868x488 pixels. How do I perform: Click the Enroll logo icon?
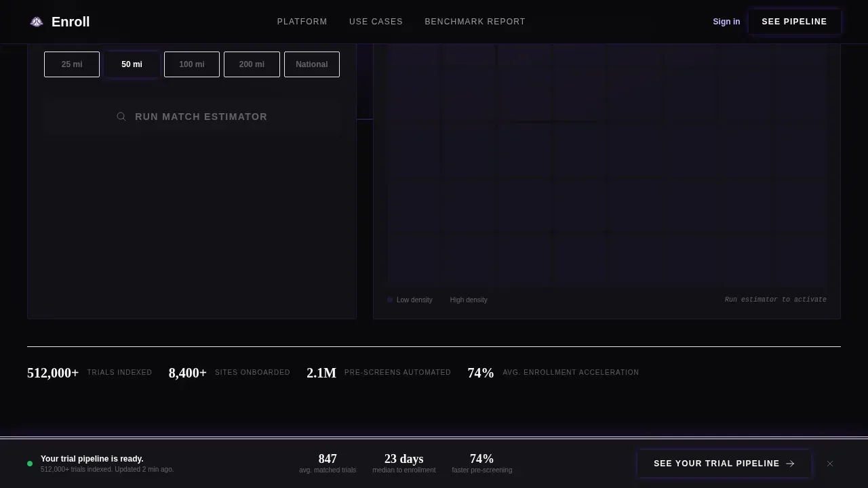(x=37, y=22)
